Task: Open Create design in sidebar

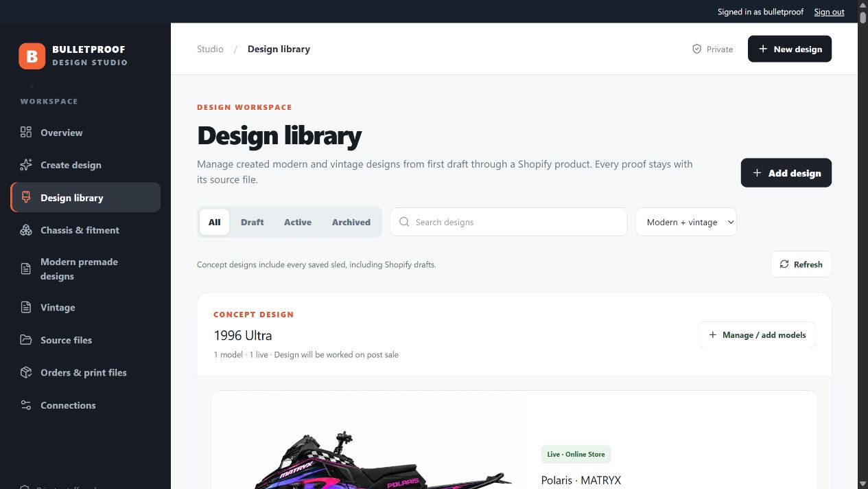Action: click(86, 165)
